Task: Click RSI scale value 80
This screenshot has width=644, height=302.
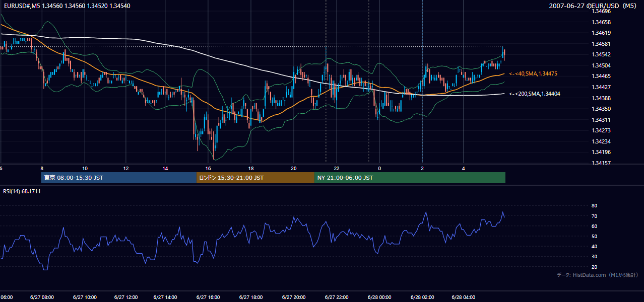Action: 594,206
